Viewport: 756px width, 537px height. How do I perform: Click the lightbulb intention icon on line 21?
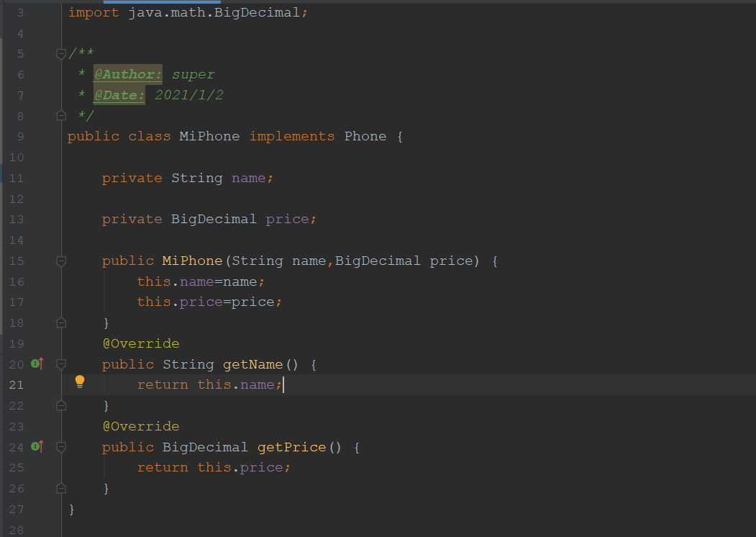[80, 382]
